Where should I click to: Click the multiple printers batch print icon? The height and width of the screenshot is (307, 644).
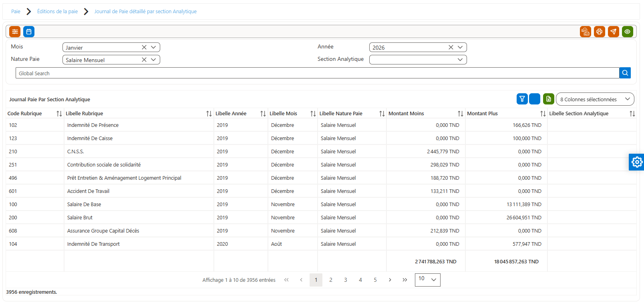coord(586,32)
